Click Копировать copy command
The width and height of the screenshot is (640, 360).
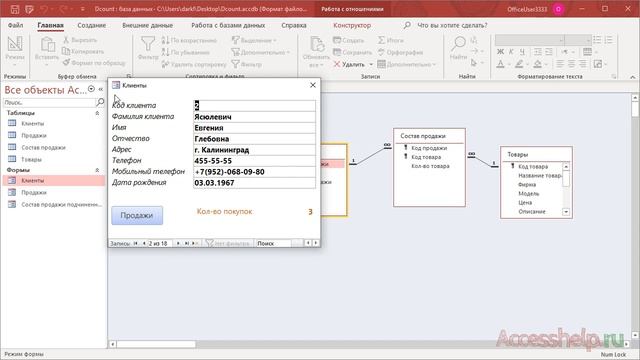(83, 51)
